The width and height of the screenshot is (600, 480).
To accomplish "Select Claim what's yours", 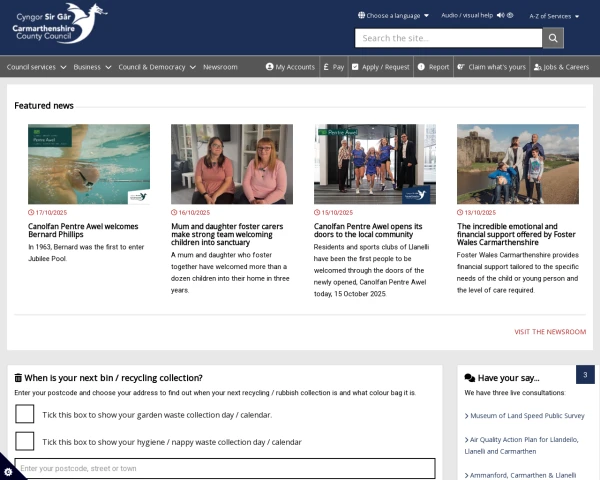I will click(x=490, y=67).
